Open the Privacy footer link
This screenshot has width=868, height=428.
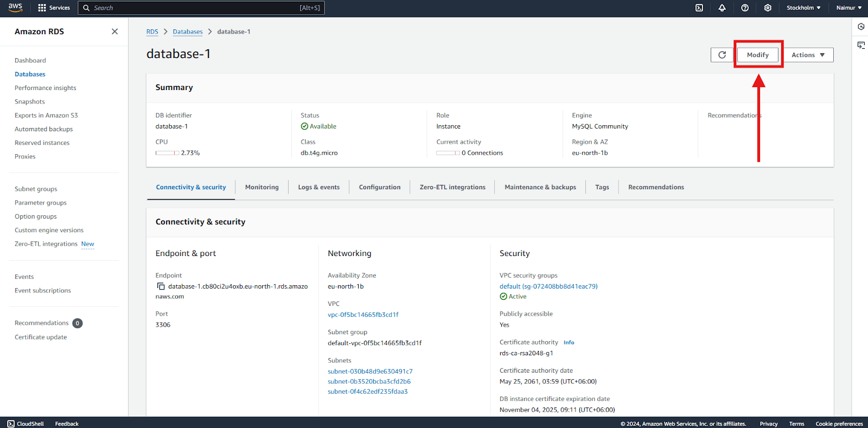tap(769, 424)
